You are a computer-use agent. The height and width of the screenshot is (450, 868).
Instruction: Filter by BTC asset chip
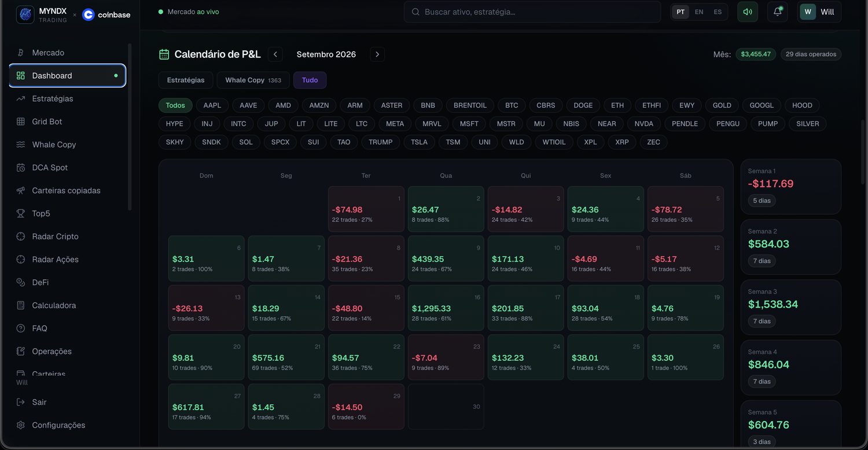tap(512, 105)
